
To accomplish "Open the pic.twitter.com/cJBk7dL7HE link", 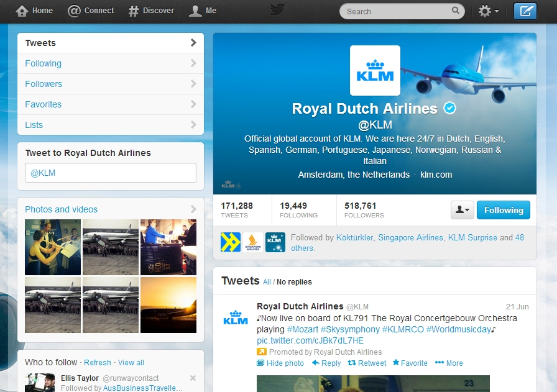I will point(310,341).
